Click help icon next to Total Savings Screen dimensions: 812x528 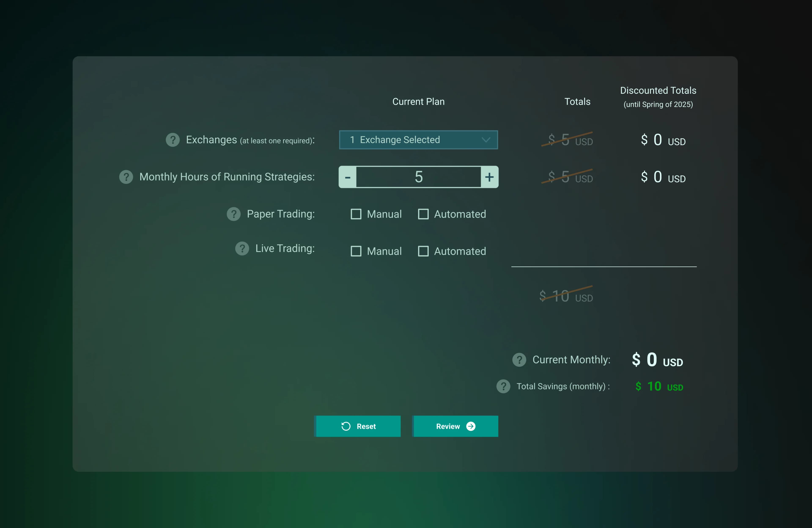point(503,386)
